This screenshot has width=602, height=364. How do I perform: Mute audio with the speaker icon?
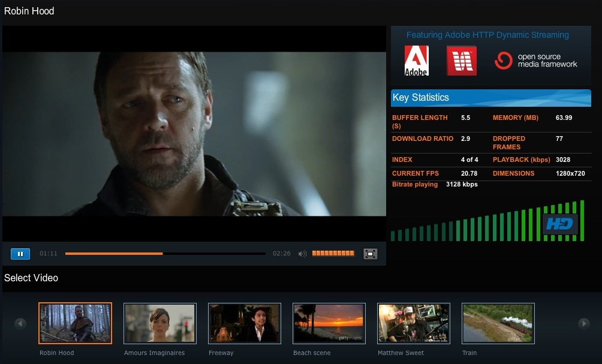point(303,254)
